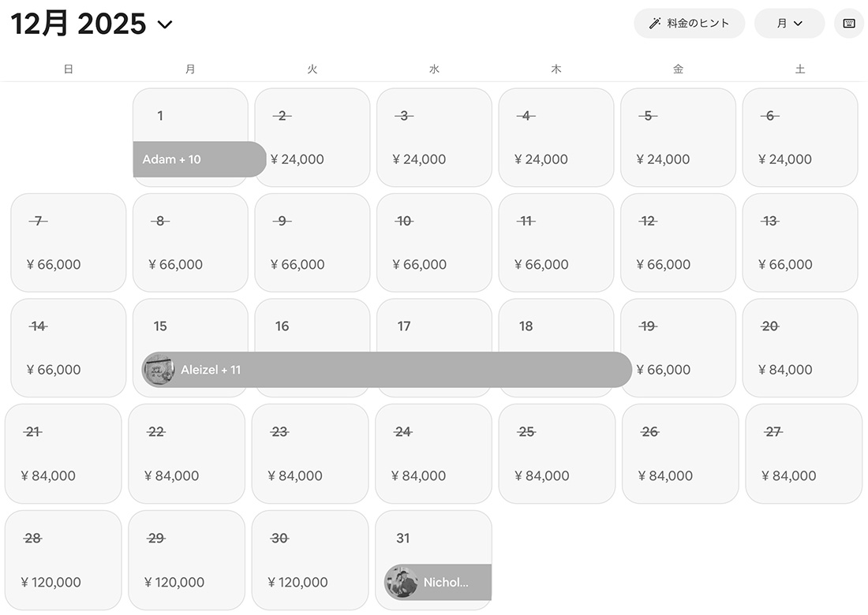Image resolution: width=868 pixels, height=615 pixels.
Task: Click the keyboard shortcuts icon button
Action: pos(849,24)
